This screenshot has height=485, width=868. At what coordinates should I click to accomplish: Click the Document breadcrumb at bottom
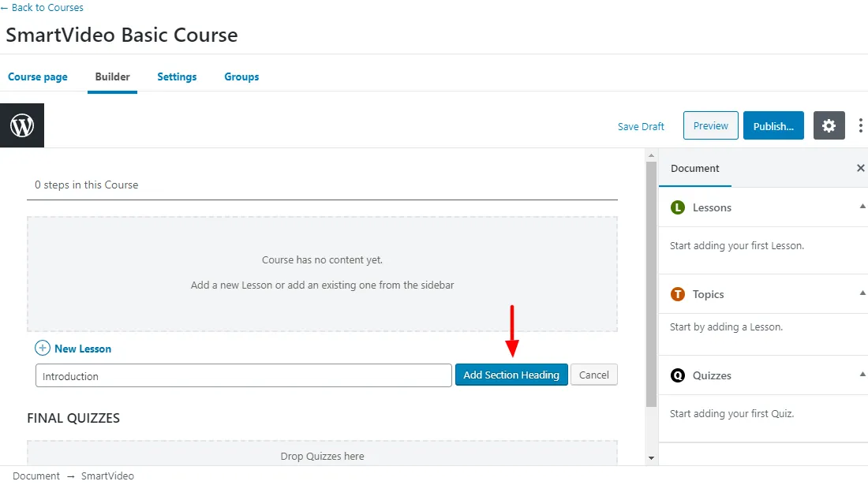pyautogui.click(x=36, y=476)
